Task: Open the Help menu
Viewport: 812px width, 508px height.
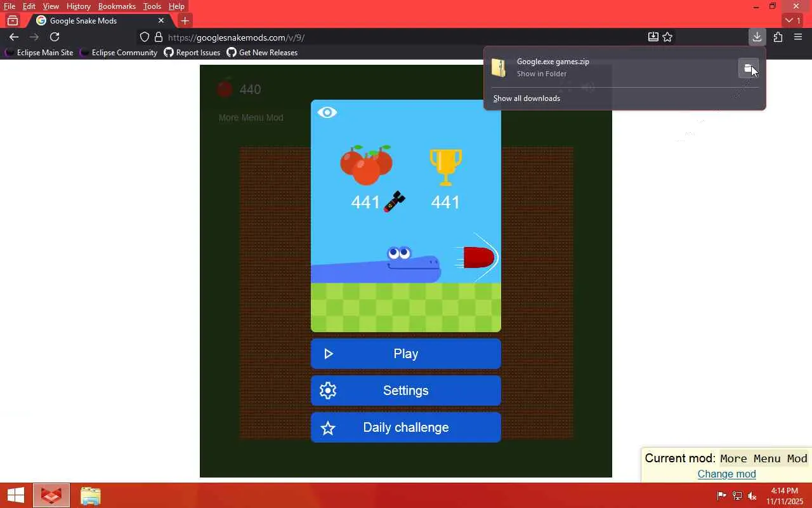Action: tap(176, 6)
